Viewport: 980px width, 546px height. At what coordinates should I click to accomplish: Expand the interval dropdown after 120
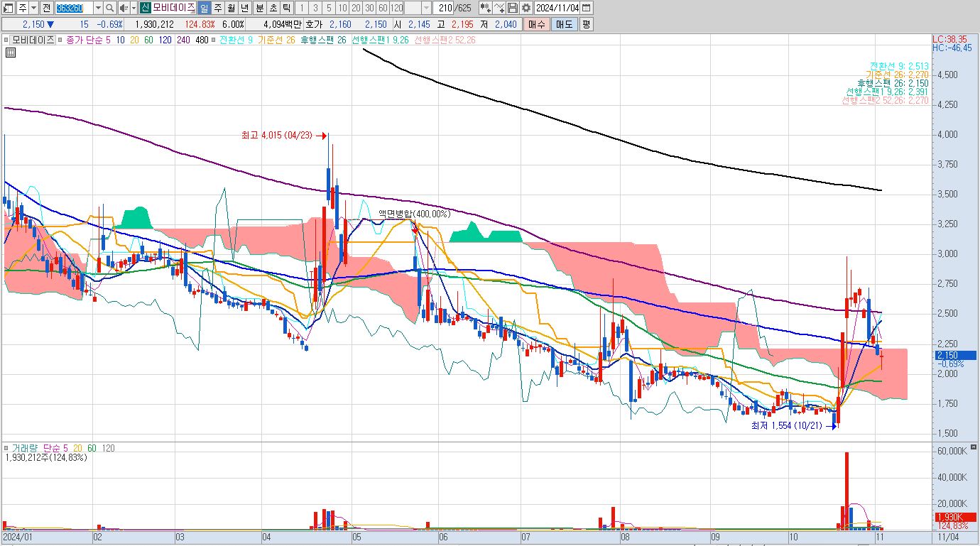pyautogui.click(x=426, y=9)
